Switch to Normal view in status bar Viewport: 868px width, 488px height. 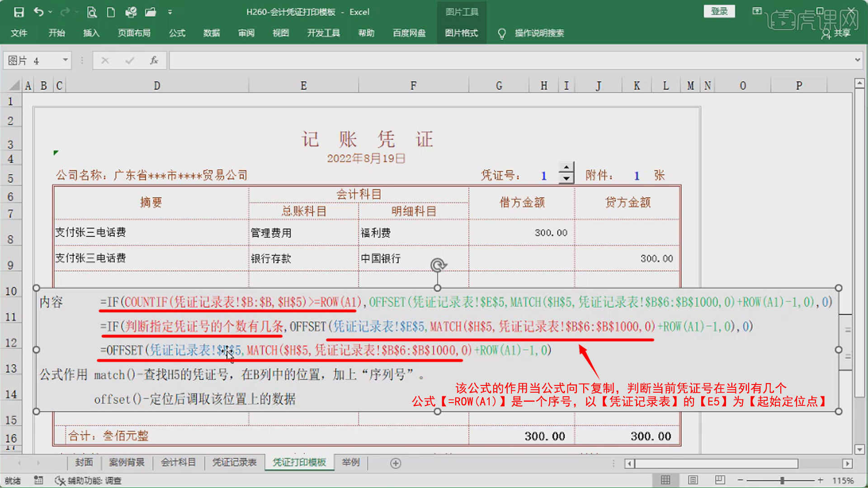coord(665,480)
